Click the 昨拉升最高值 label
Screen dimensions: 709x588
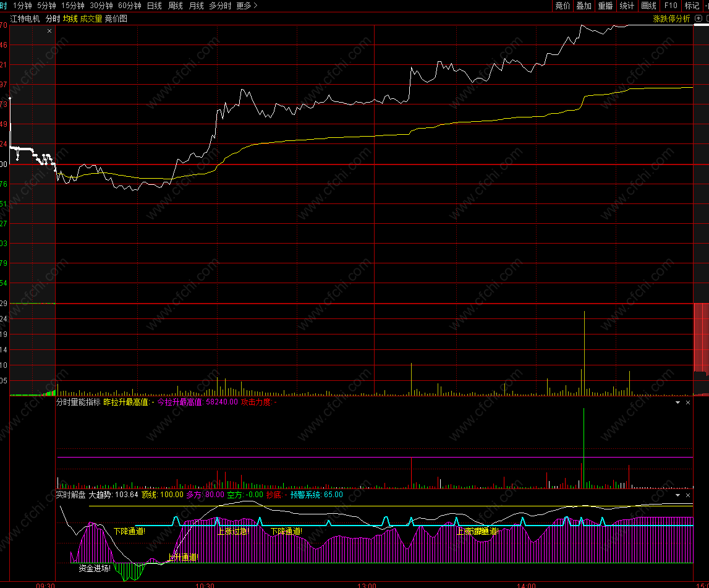[x=129, y=402]
